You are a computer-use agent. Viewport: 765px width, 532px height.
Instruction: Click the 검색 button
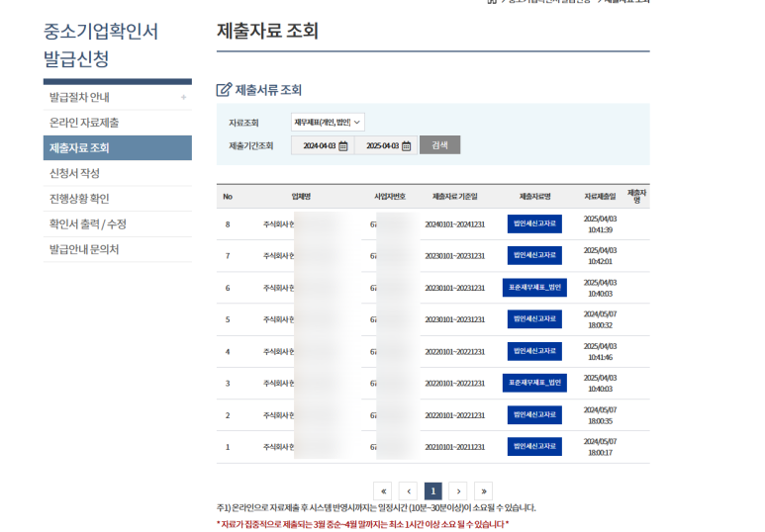tap(439, 144)
